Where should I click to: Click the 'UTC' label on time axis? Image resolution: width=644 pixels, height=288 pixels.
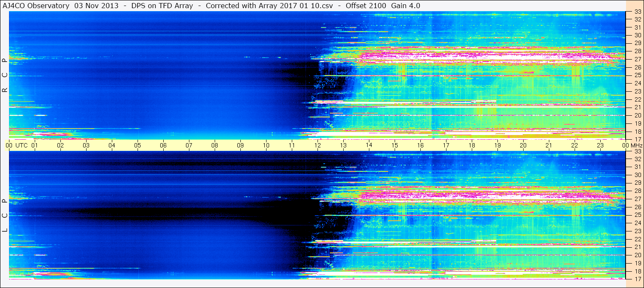[x=21, y=145]
